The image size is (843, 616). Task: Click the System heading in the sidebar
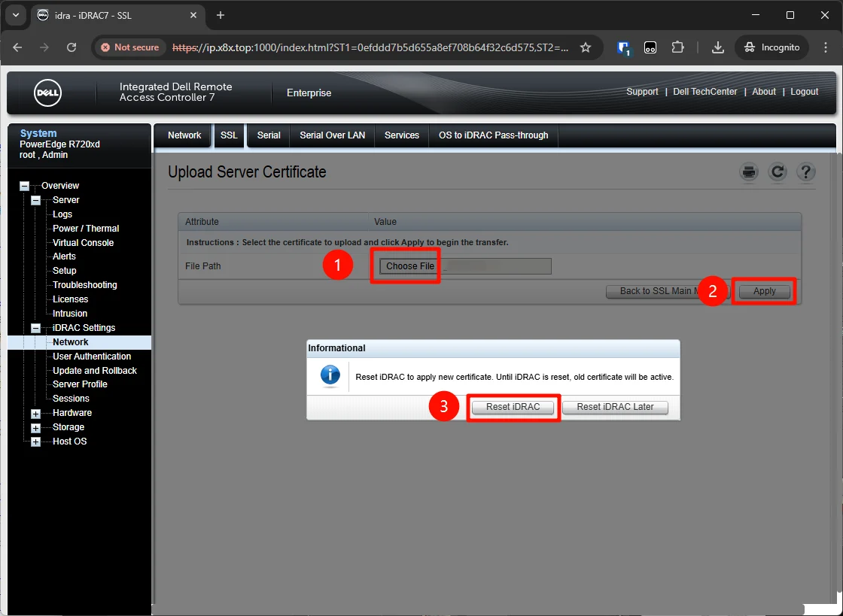tap(38, 133)
